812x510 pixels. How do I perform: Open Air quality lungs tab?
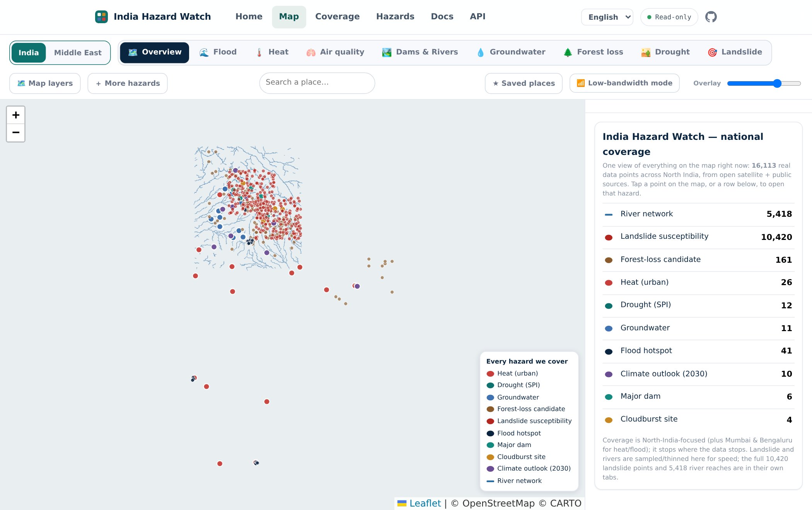[335, 52]
